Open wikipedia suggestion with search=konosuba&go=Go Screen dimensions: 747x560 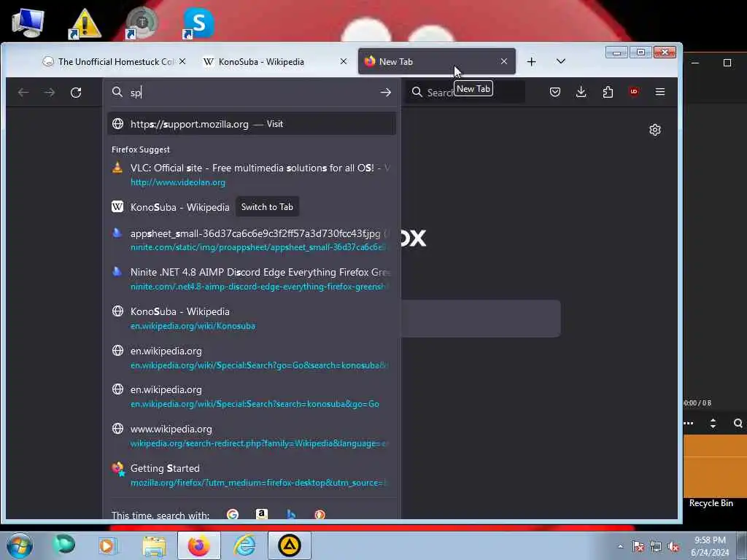252,396
